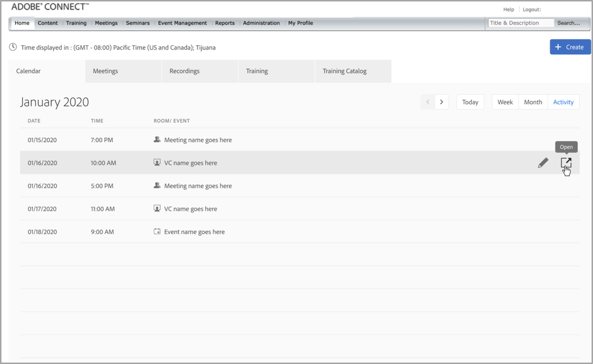Click the Open icon for VC row
Screen dimensions: 593x364
566,163
